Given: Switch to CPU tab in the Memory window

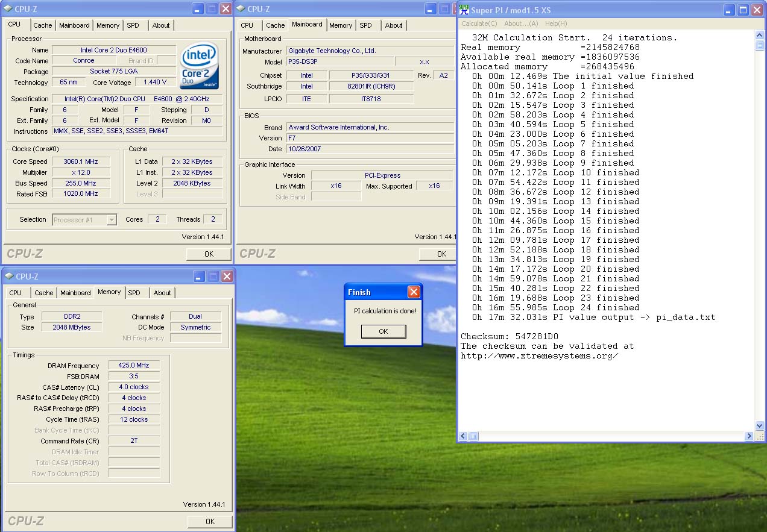Looking at the screenshot, I should (16, 293).
